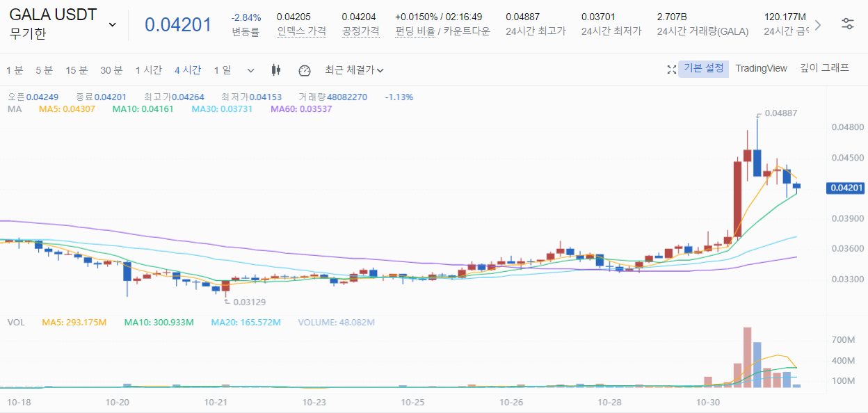
Task: Click the 24시간 최고가 value 0.04887
Action: [522, 17]
